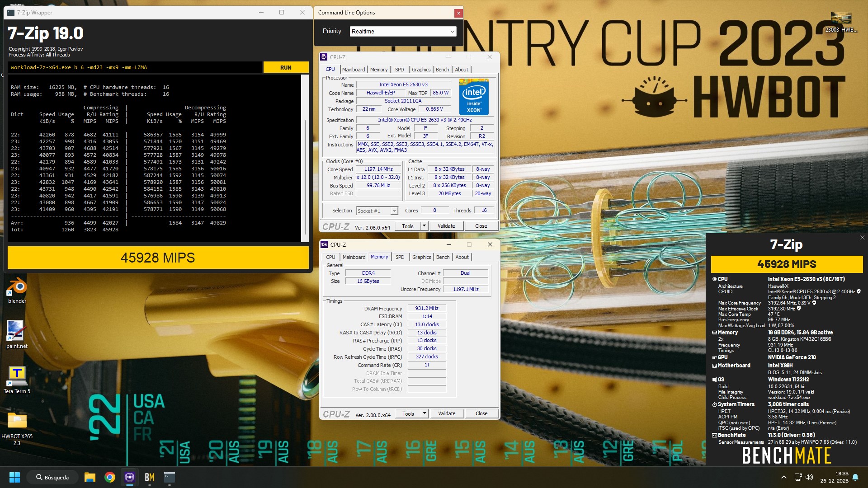Click the 7-Zip Wrapper title bar icon
Viewport: 868px width, 488px height.
coord(11,13)
